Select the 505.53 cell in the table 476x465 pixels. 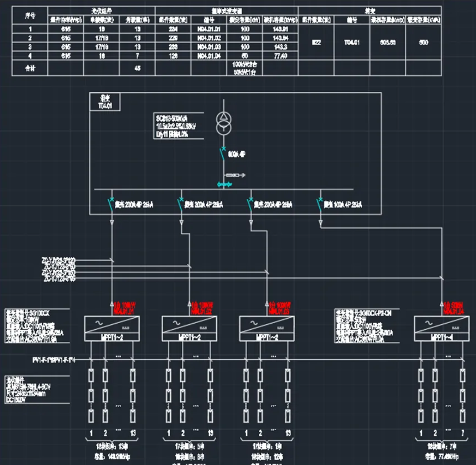pyautogui.click(x=387, y=42)
